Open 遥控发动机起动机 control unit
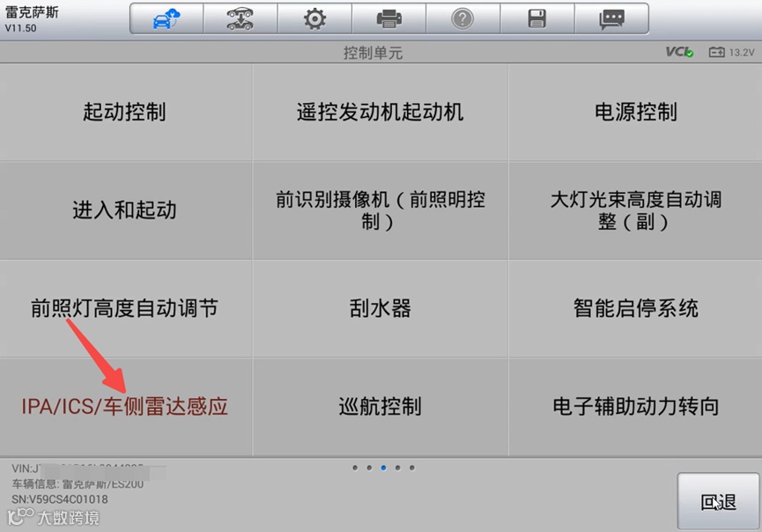This screenshot has width=762, height=532. (x=380, y=112)
